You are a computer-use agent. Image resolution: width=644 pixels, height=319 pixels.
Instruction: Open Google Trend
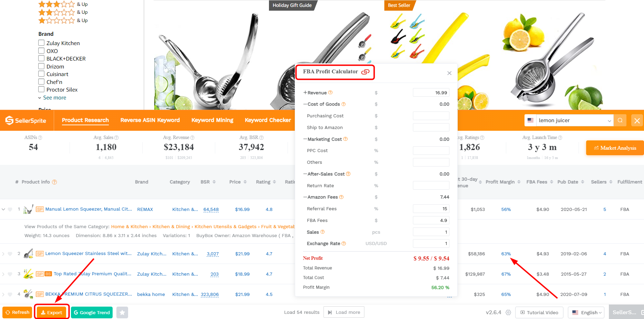(x=92, y=312)
